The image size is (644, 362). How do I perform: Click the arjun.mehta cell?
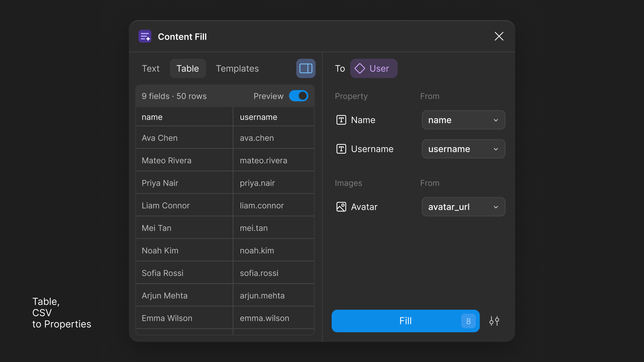[273, 295]
